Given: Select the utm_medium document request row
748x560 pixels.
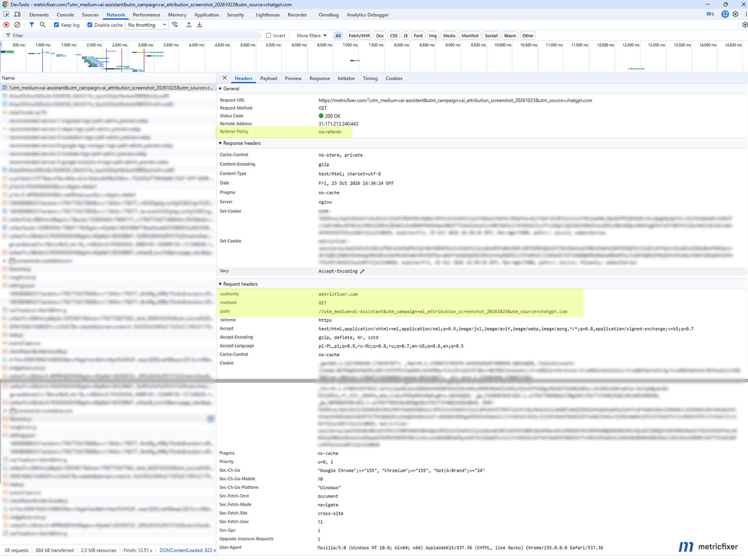Looking at the screenshot, I should click(x=108, y=88).
